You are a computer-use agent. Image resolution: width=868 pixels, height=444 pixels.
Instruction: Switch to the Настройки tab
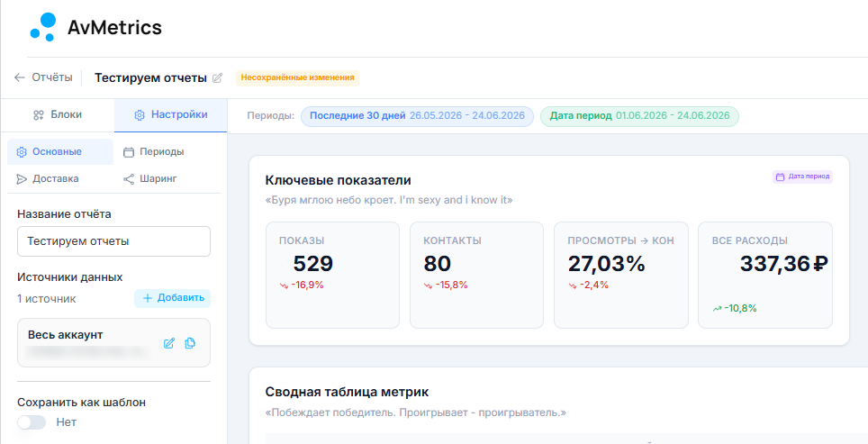tap(170, 115)
